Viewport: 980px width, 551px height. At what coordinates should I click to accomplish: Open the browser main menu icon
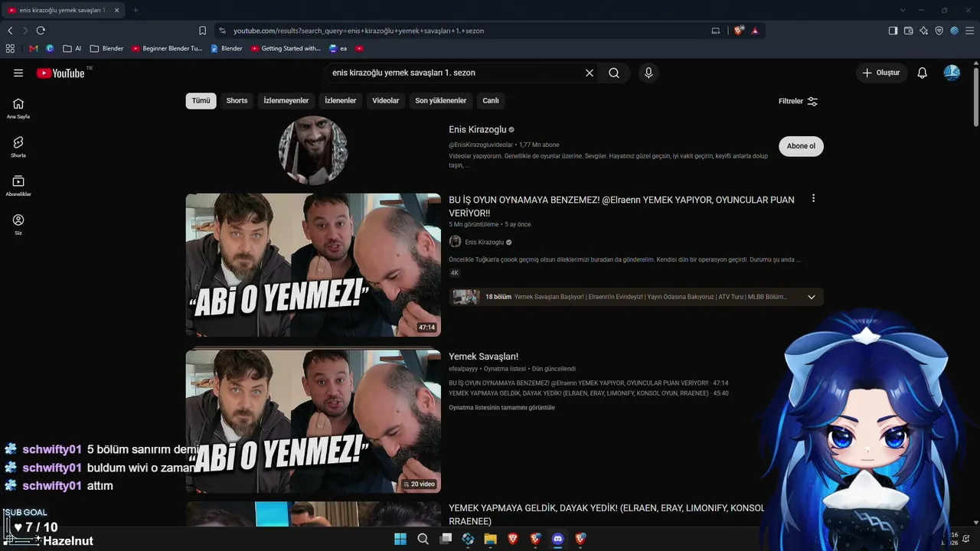point(970,31)
